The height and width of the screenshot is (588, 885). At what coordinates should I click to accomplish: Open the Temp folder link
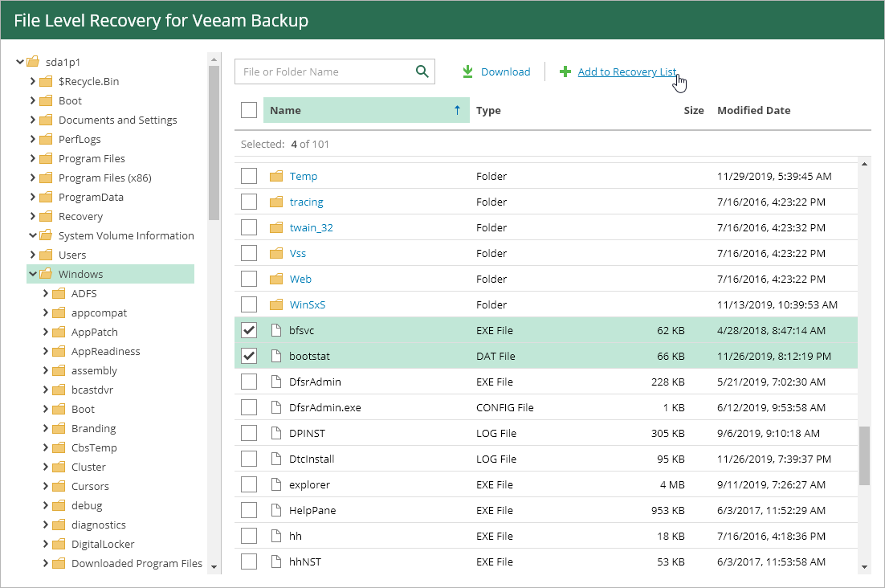point(303,176)
